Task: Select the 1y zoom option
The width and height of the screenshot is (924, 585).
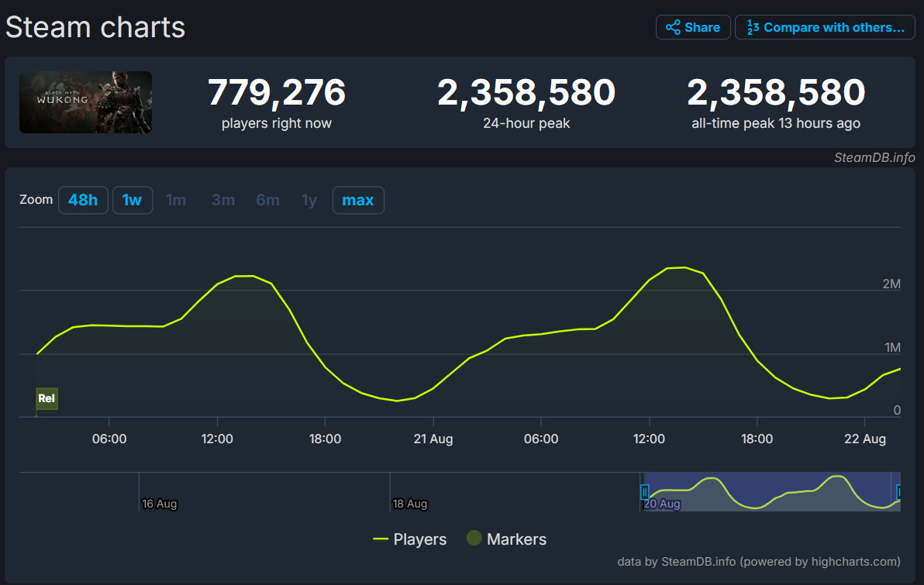Action: (309, 201)
